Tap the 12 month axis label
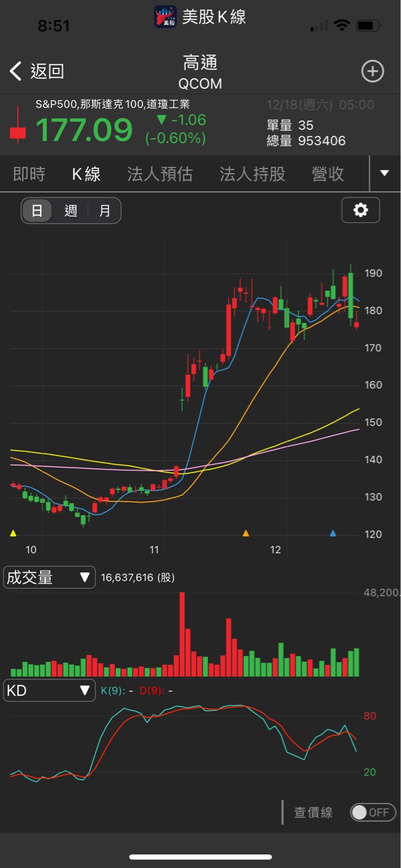Image resolution: width=401 pixels, height=868 pixels. [x=275, y=550]
